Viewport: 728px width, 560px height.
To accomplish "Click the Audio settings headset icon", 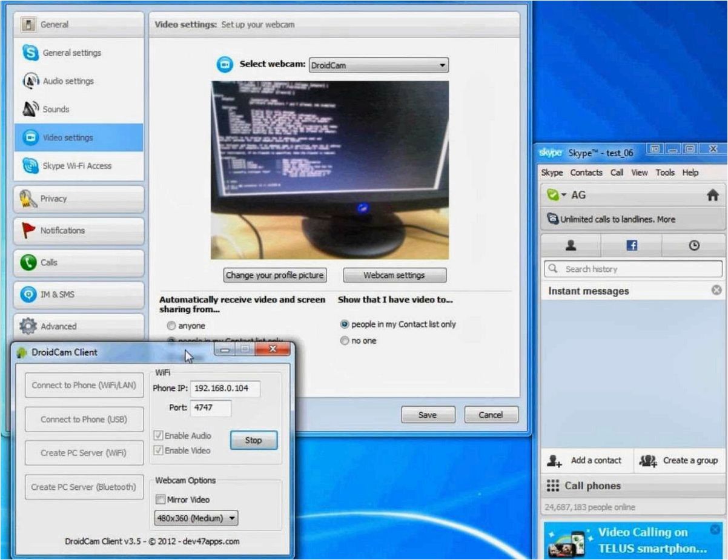I will (30, 81).
